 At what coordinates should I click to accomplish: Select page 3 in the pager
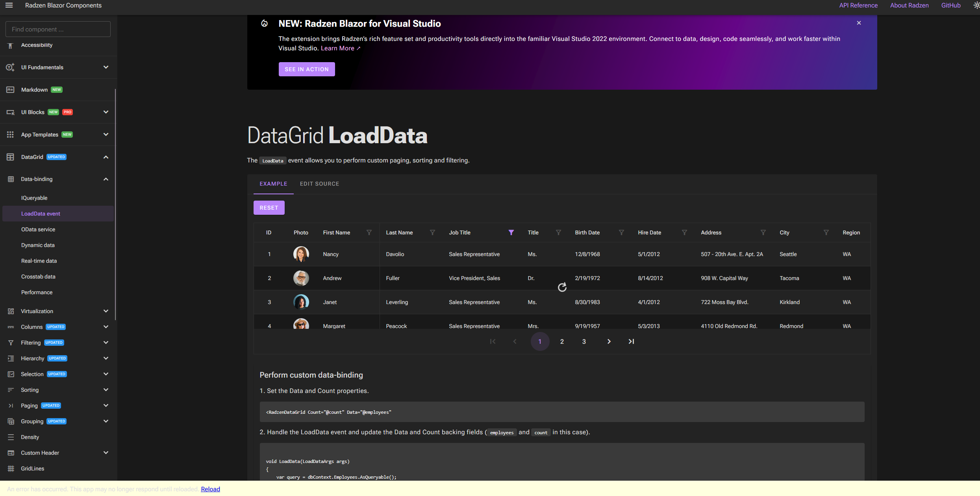tap(584, 341)
